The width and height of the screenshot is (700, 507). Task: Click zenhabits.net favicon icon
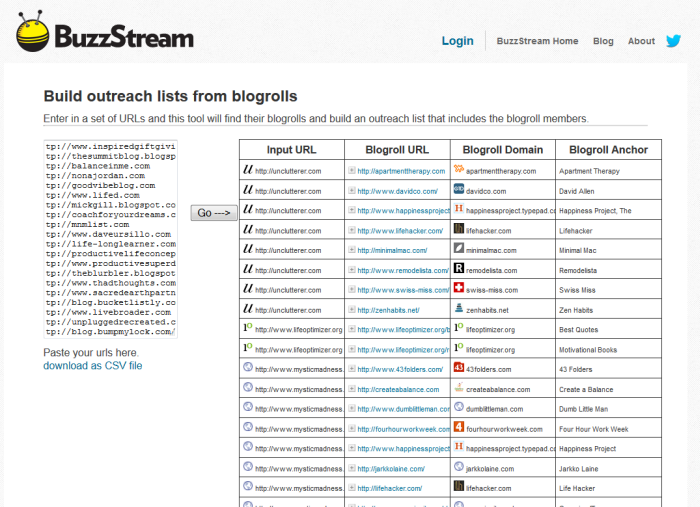coord(459,308)
